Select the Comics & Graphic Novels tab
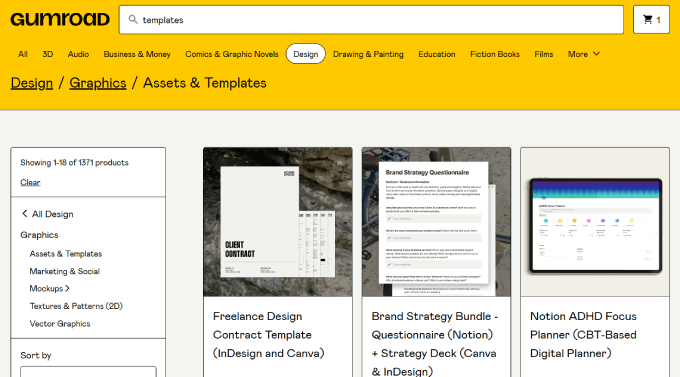This screenshot has width=680, height=377. tap(232, 54)
